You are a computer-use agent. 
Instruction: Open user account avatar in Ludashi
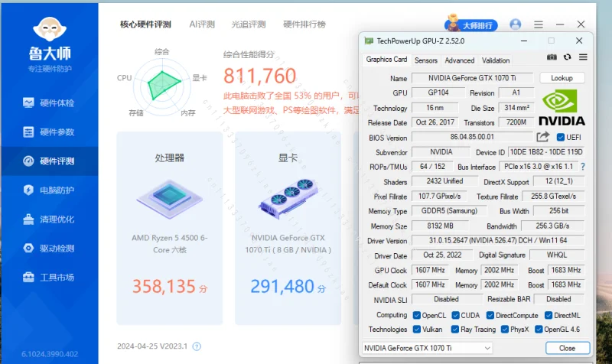(515, 24)
